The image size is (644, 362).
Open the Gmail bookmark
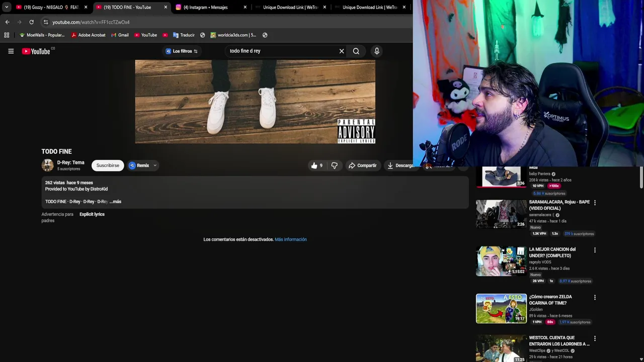[120, 35]
